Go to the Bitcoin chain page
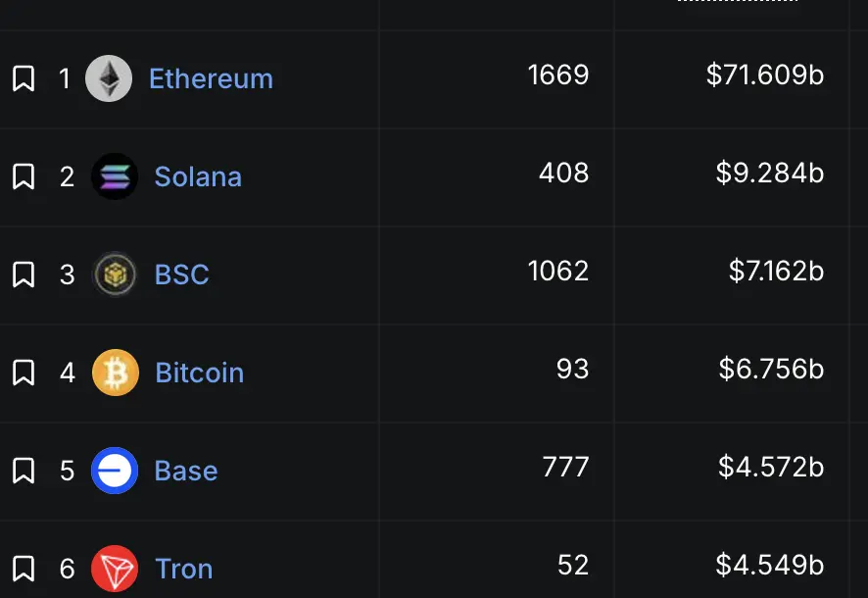 click(200, 373)
